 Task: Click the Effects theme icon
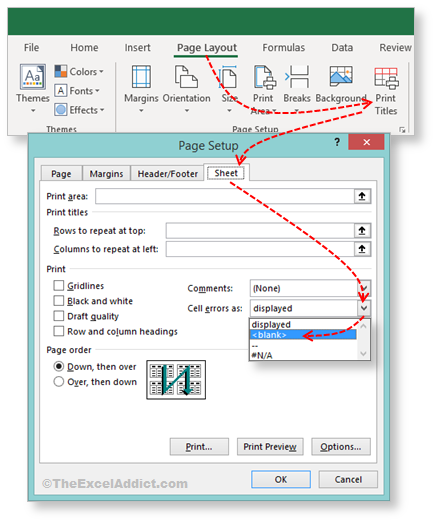click(61, 110)
